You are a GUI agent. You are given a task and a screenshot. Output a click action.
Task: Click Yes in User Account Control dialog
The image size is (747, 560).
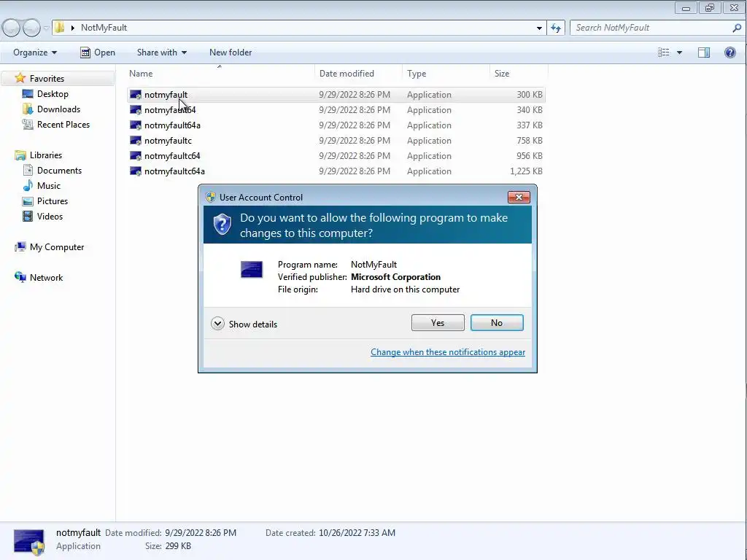438,323
